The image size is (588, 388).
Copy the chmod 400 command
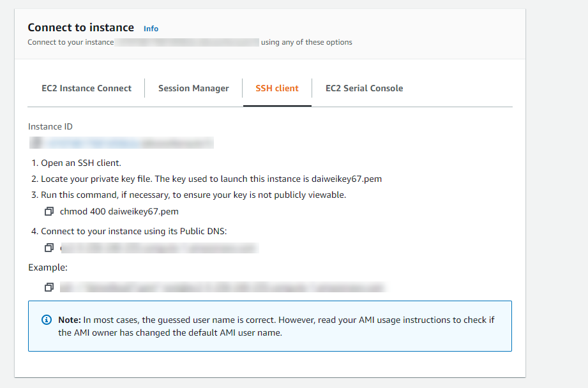point(49,211)
